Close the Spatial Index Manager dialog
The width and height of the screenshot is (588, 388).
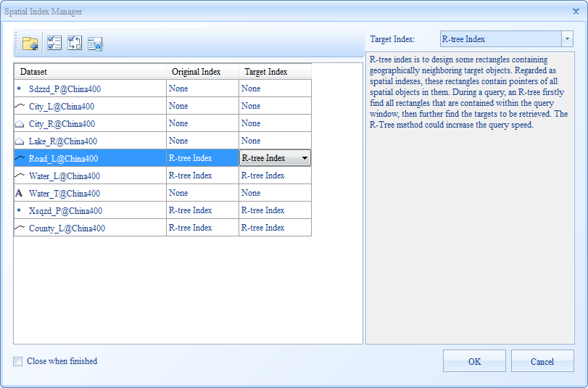(x=576, y=12)
